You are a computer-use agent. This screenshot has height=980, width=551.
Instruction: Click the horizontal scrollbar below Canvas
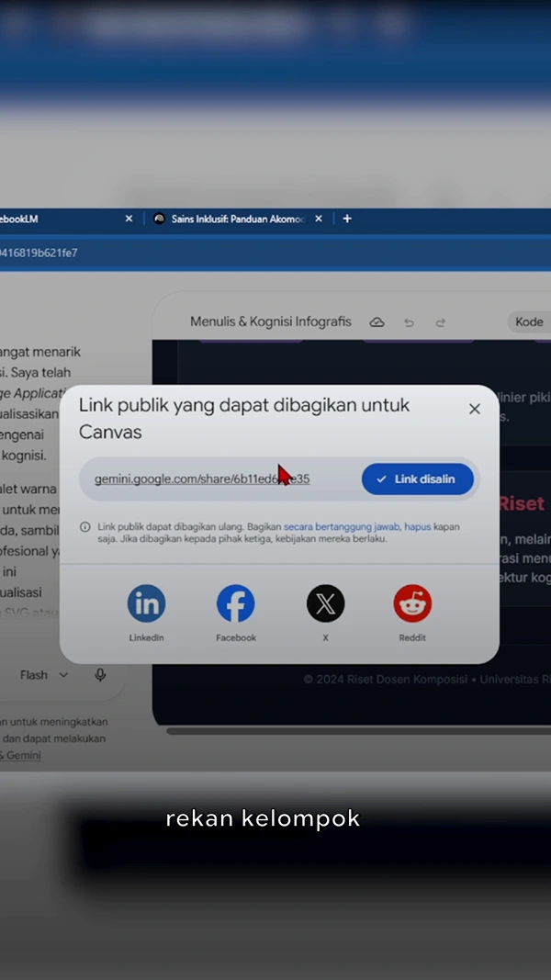[358, 730]
